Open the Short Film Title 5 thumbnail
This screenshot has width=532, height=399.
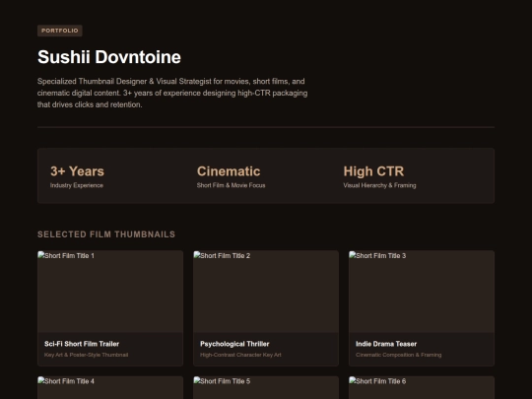[x=266, y=388]
